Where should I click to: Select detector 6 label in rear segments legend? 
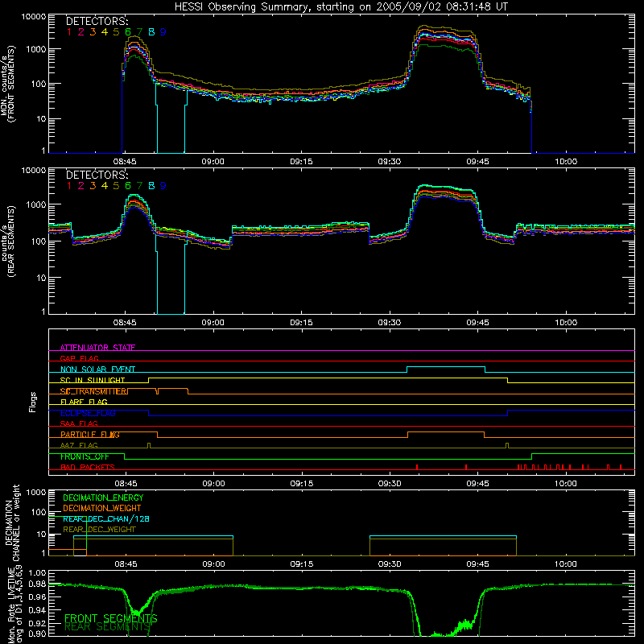click(128, 186)
